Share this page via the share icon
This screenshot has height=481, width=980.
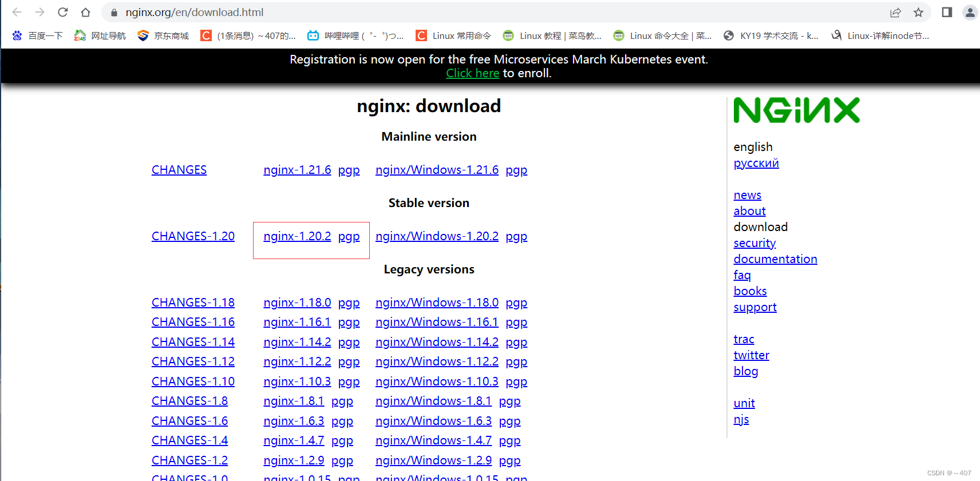[x=895, y=13]
